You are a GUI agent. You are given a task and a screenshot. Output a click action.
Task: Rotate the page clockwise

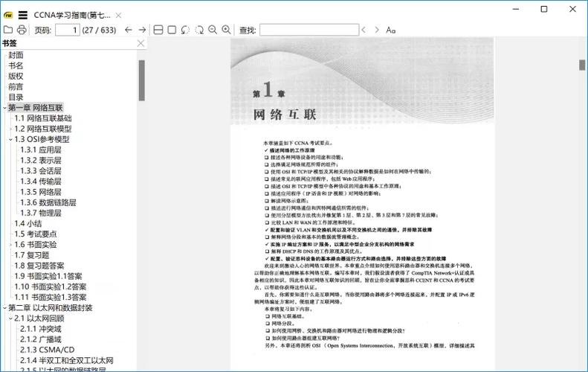coord(199,30)
